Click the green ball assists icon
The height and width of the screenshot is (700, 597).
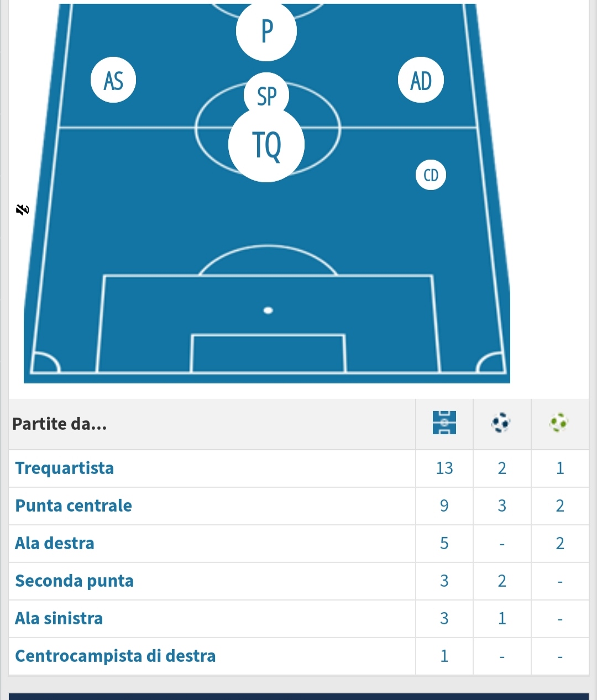(559, 423)
